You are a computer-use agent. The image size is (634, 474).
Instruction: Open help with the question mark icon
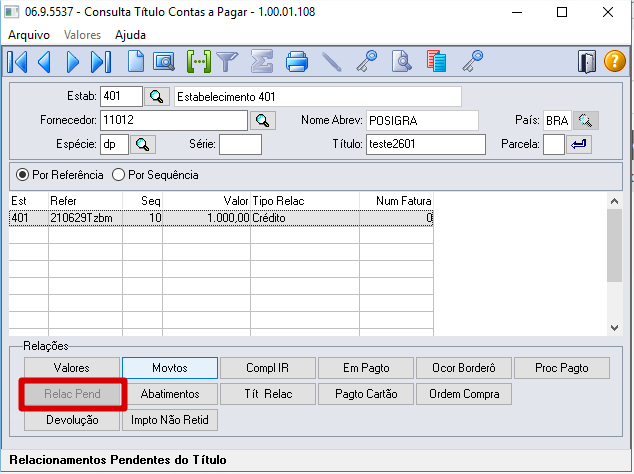click(x=615, y=61)
